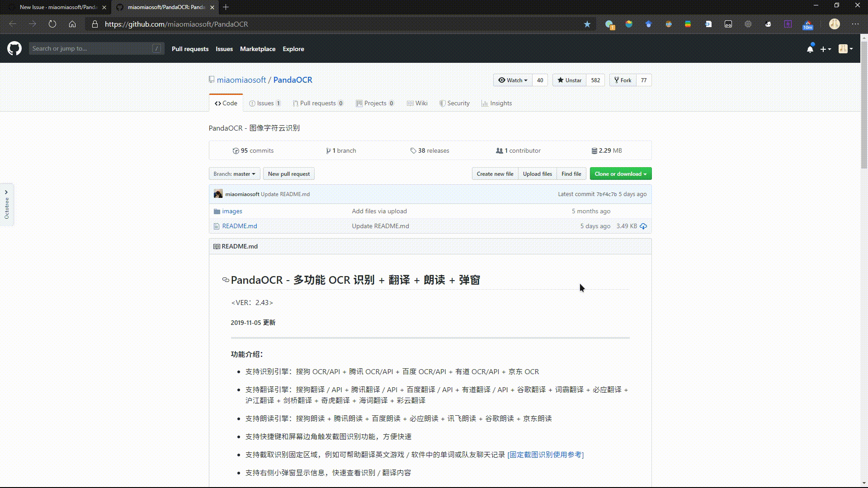Screen dimensions: 868x488
Task: Switch to the Issues tab
Action: pyautogui.click(x=265, y=103)
